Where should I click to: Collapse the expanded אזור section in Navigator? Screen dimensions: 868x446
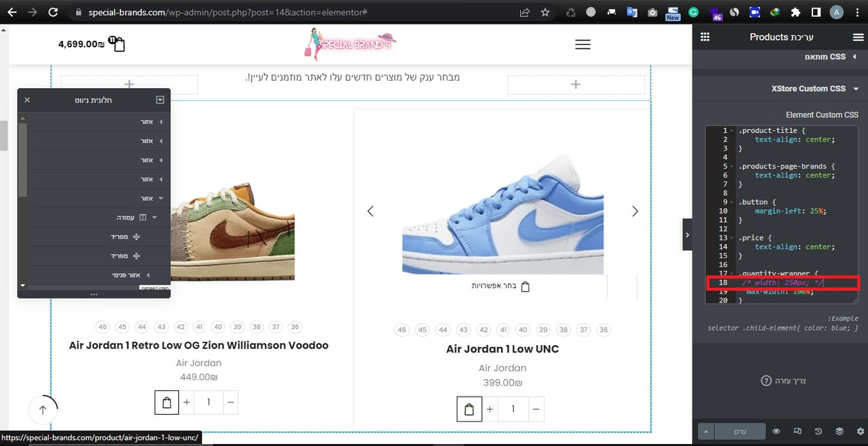point(161,199)
